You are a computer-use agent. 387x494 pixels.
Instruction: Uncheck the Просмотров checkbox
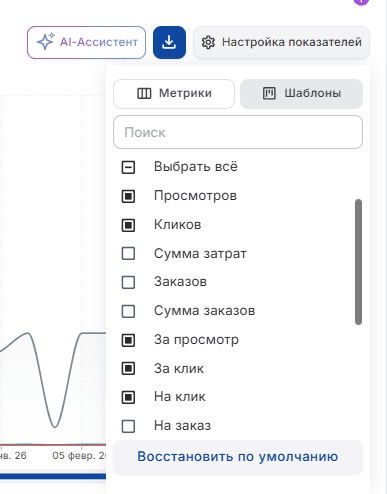[x=128, y=196]
